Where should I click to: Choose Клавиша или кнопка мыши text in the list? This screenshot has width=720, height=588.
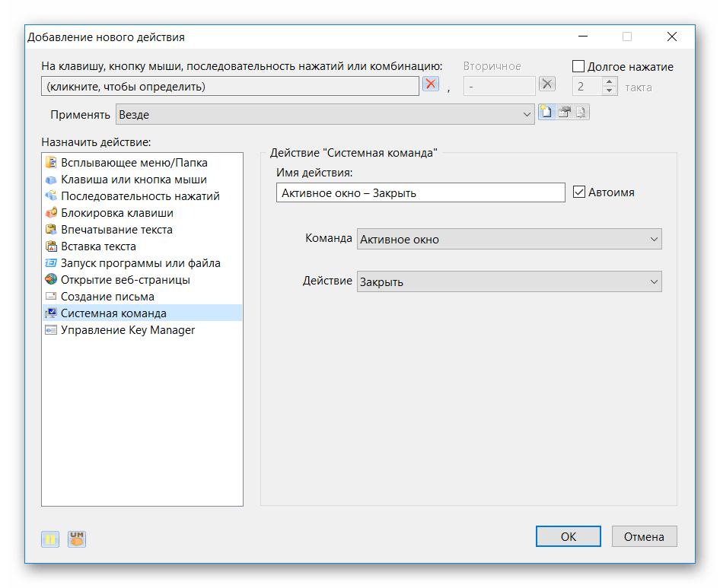(x=134, y=180)
